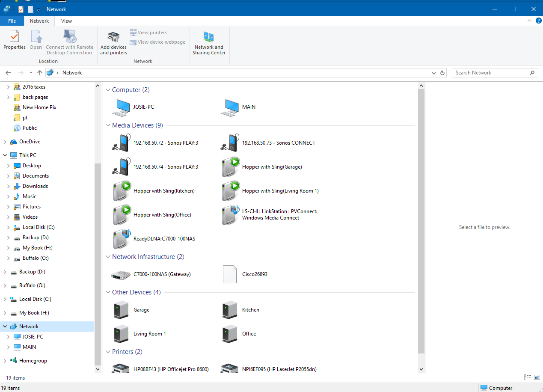Expand the Homegroup tree node
This screenshot has width=543, height=392.
[5, 361]
